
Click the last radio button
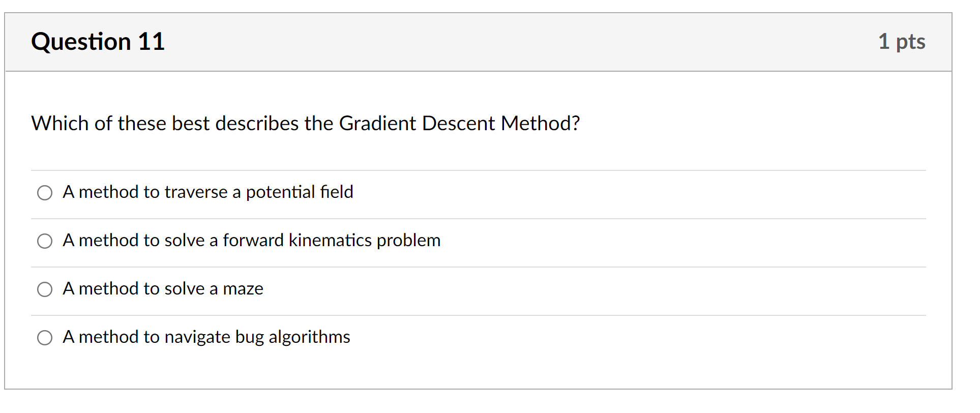pos(45,337)
